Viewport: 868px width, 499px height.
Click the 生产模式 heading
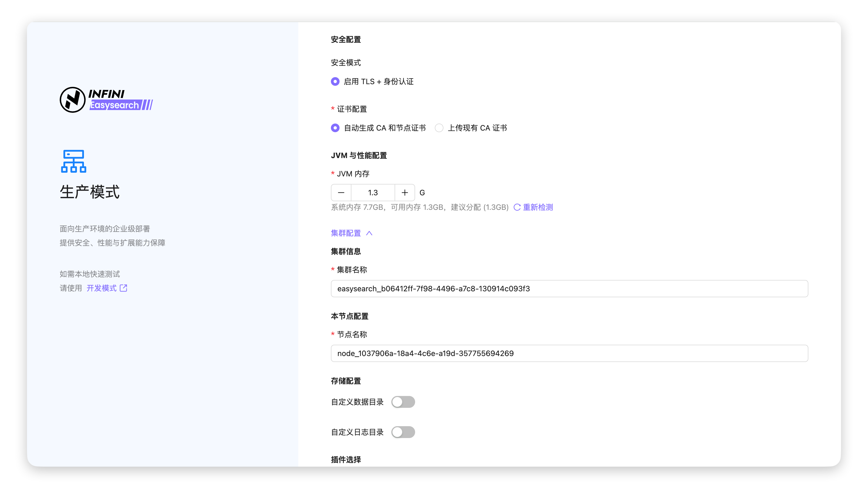pos(90,192)
